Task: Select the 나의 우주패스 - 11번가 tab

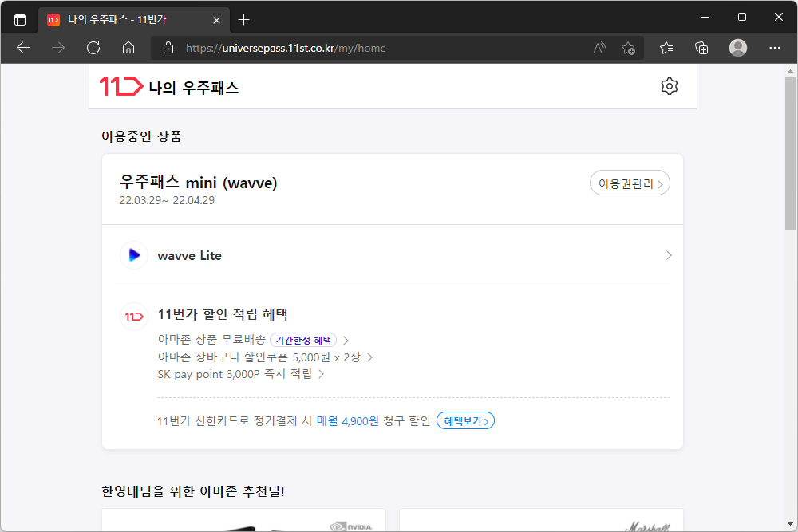Action: (x=134, y=20)
